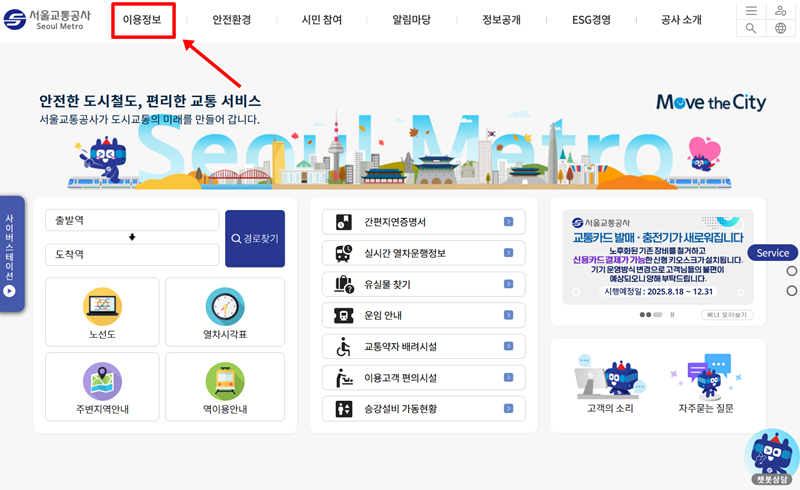Click the user login icon

pyautogui.click(x=781, y=11)
